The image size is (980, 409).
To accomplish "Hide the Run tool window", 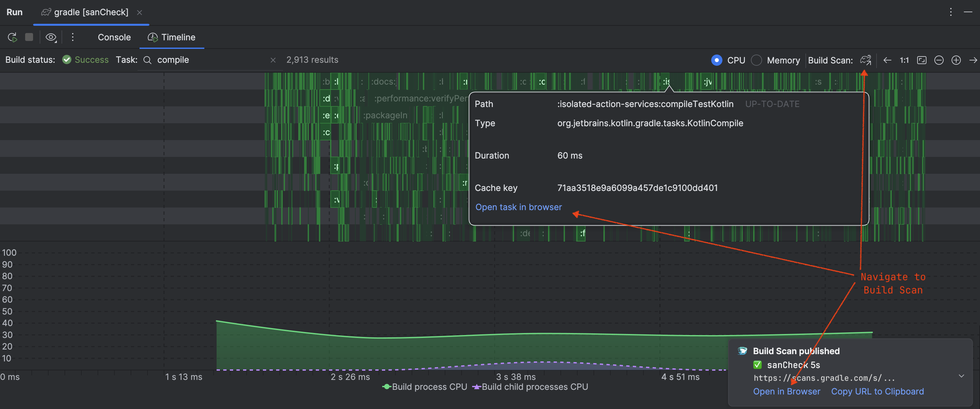I will [x=968, y=12].
